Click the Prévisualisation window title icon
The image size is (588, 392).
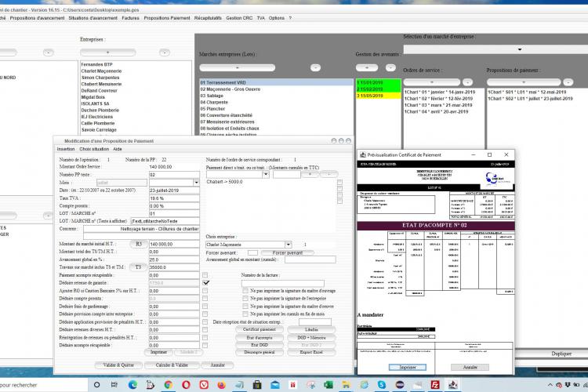coord(363,154)
